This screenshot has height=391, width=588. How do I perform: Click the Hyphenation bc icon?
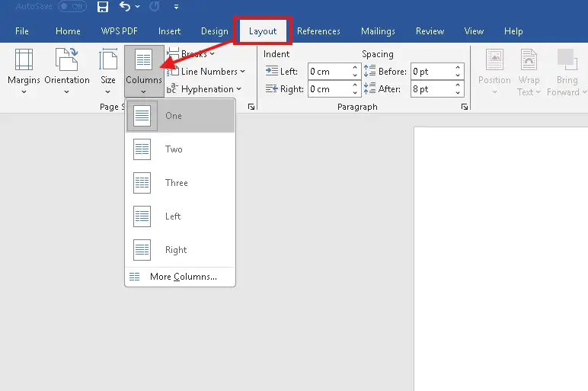click(x=171, y=88)
